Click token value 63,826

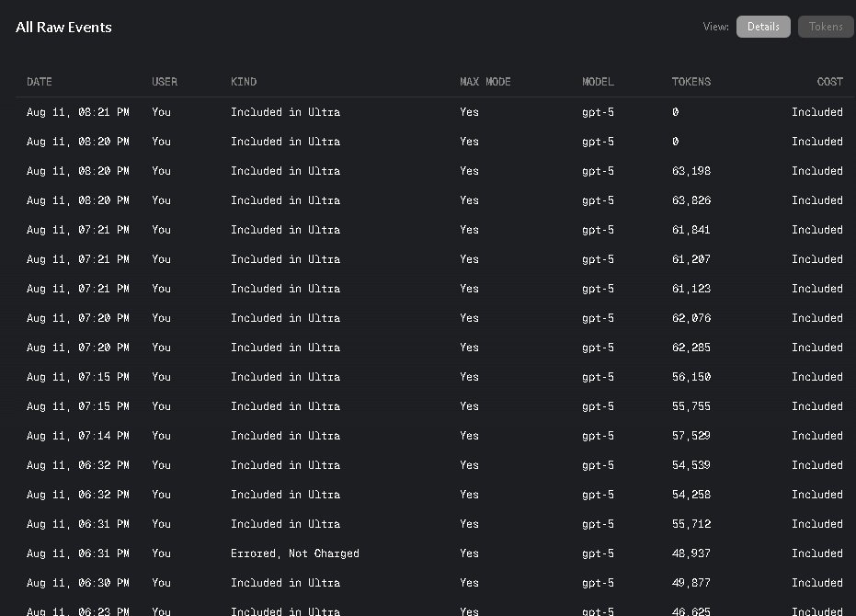pyautogui.click(x=691, y=200)
